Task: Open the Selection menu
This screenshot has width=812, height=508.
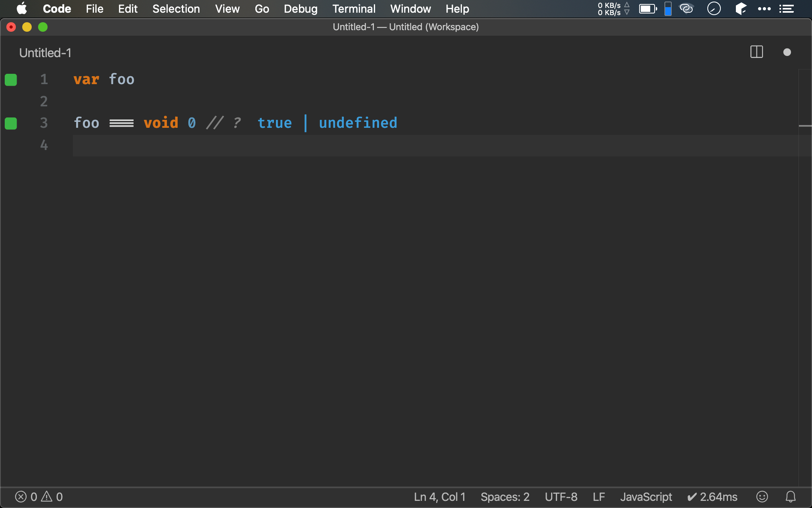Action: [x=176, y=9]
